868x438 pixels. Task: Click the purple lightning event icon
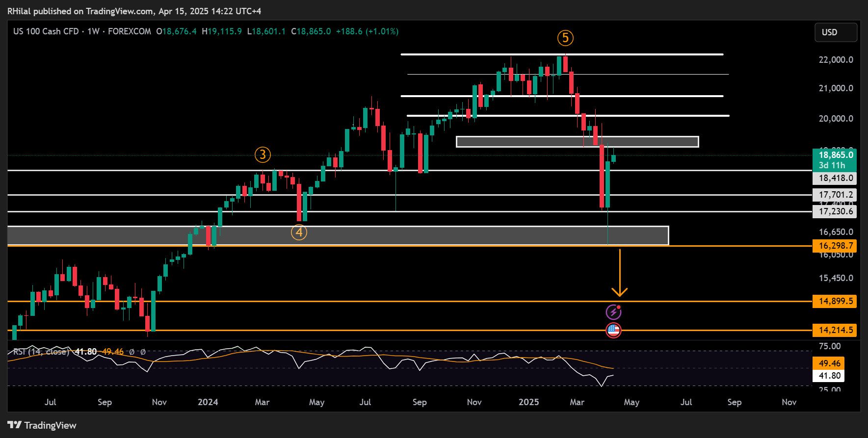point(613,312)
